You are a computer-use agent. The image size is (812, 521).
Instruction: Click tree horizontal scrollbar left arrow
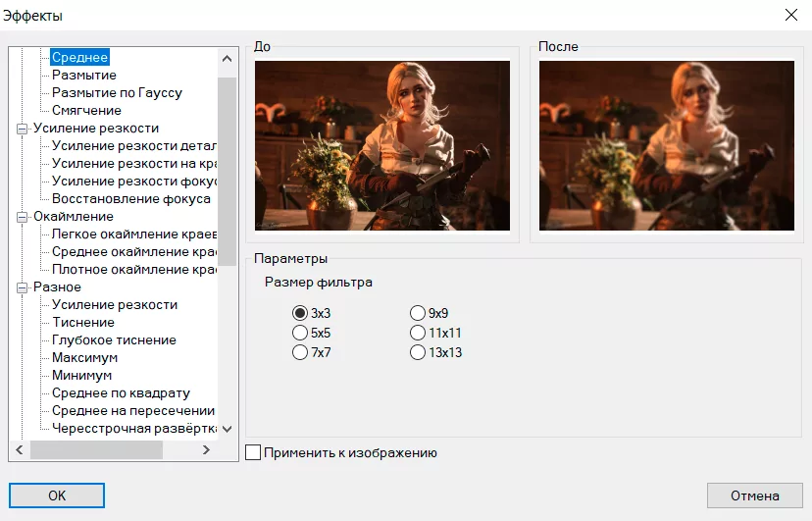click(x=20, y=449)
